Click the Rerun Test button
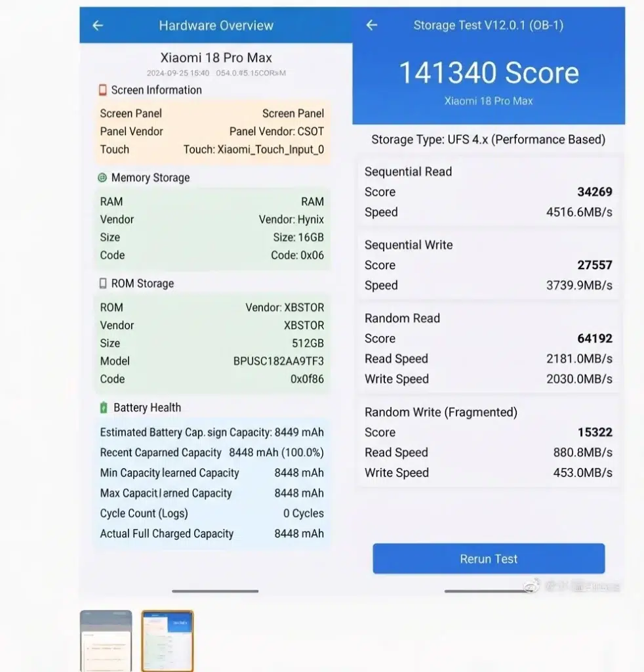This screenshot has height=672, width=644. pos(489,559)
